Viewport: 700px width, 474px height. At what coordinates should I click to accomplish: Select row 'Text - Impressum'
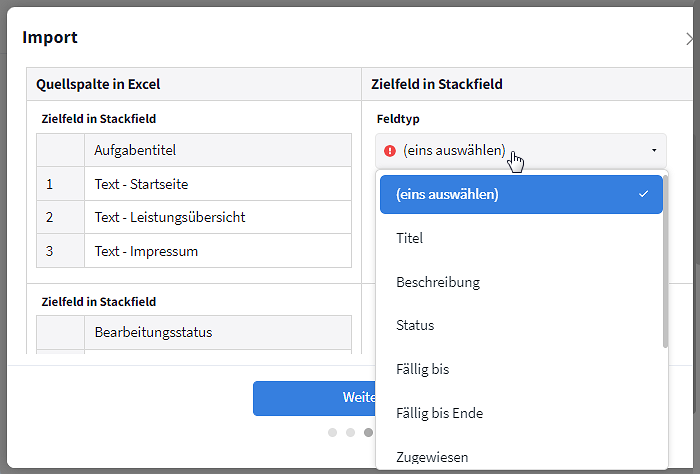tap(217, 251)
